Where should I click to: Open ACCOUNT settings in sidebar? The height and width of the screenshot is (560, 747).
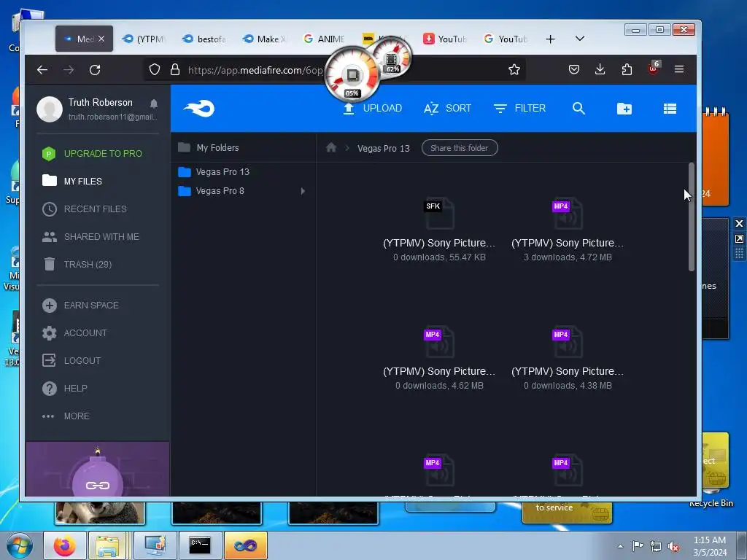point(74,332)
